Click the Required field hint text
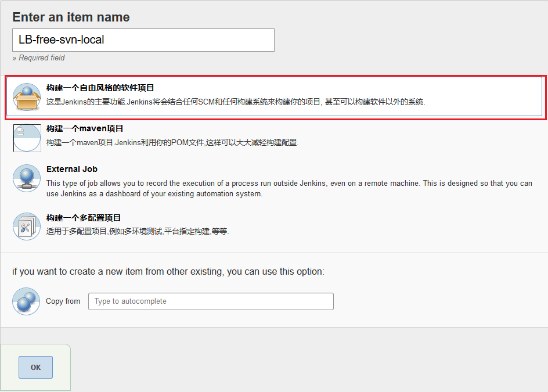The height and width of the screenshot is (392, 548). [39, 58]
